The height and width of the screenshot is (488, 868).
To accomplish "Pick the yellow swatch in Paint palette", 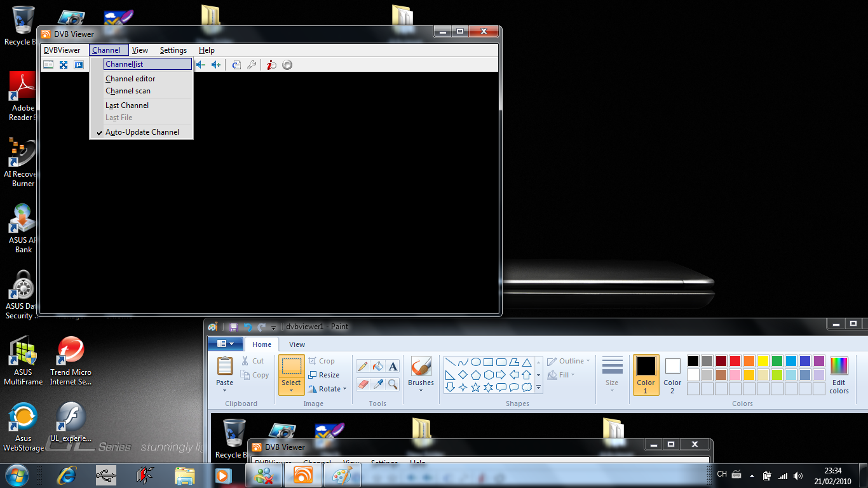I will coord(763,361).
